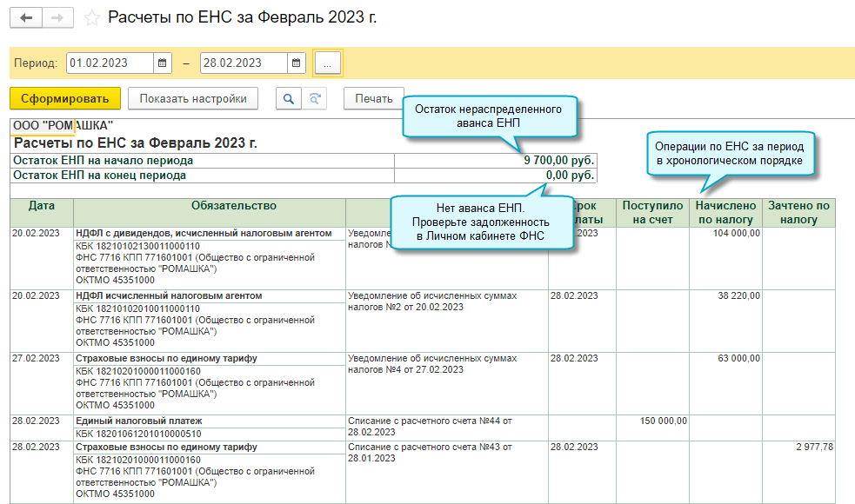Click Сформировать to generate the report
Viewport: 855px width, 504px height.
(65, 98)
